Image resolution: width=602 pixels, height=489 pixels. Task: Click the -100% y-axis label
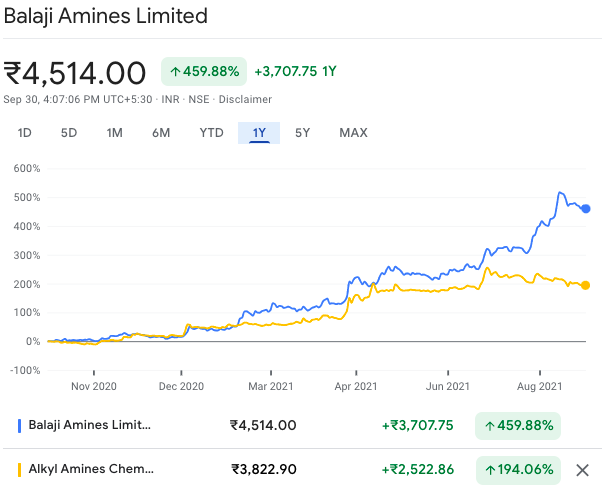tap(25, 370)
